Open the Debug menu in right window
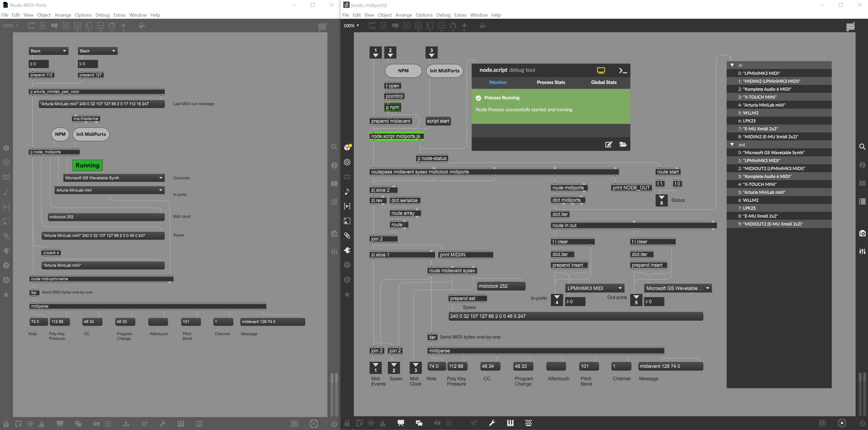This screenshot has height=430, width=868. click(443, 15)
